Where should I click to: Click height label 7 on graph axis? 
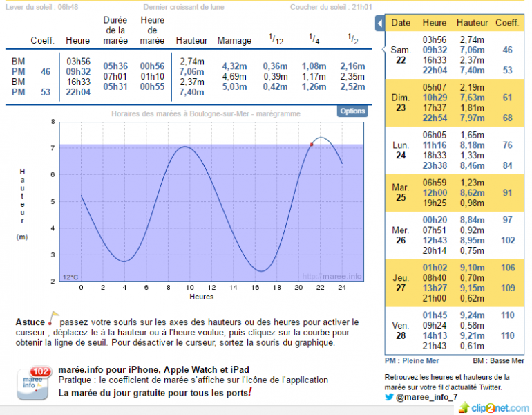point(53,148)
